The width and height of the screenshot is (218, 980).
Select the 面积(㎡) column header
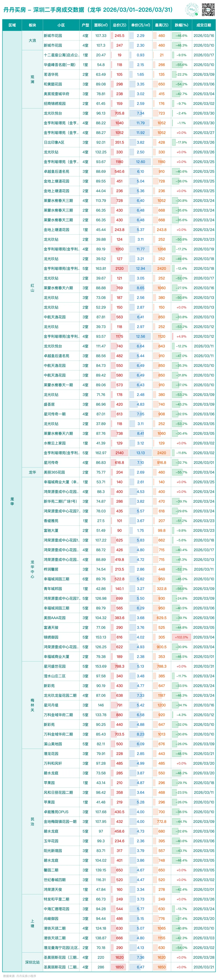click(101, 25)
